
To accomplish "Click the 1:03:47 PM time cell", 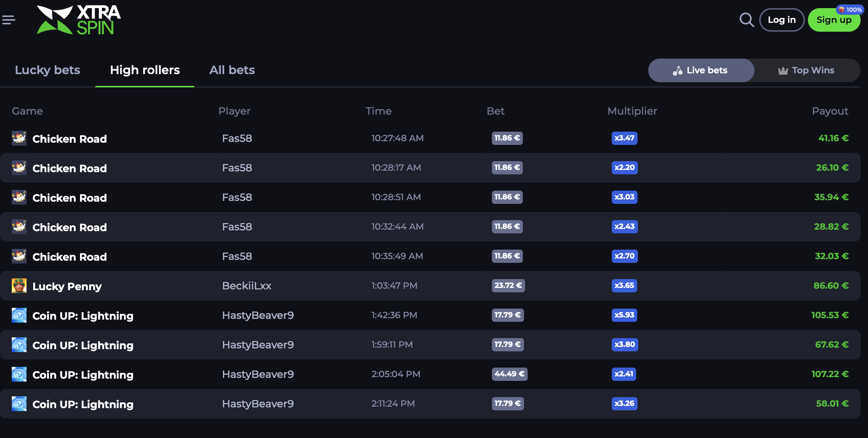I will (394, 286).
